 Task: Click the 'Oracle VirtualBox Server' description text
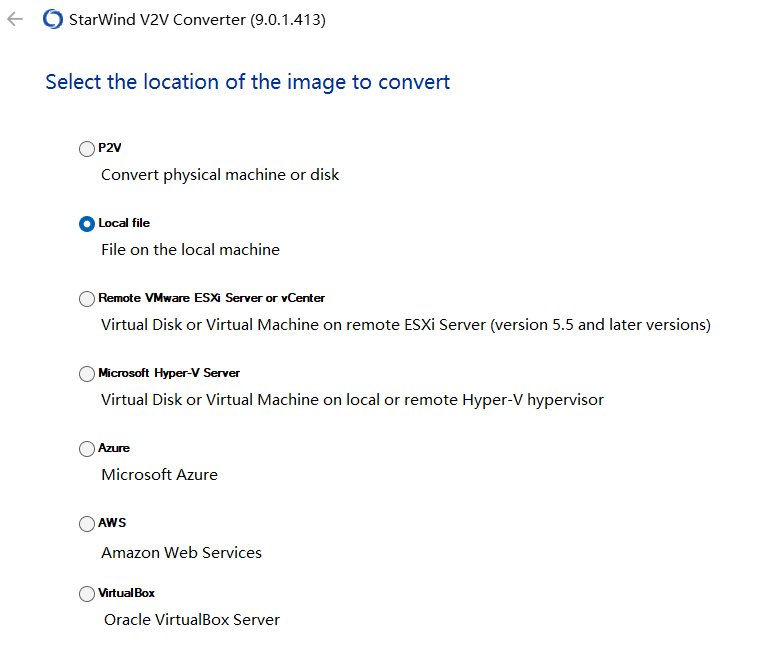tap(192, 620)
